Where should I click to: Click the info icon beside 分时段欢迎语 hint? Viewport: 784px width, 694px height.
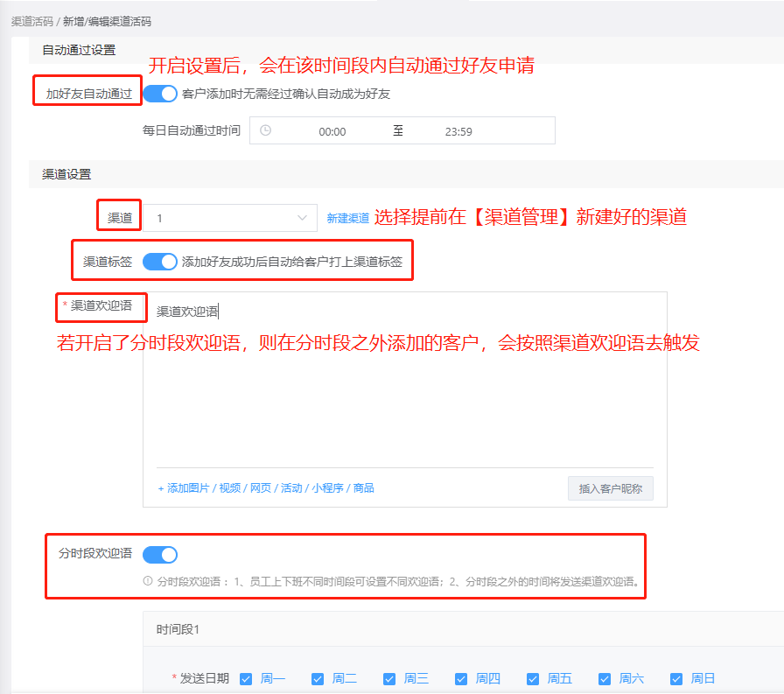(x=148, y=581)
